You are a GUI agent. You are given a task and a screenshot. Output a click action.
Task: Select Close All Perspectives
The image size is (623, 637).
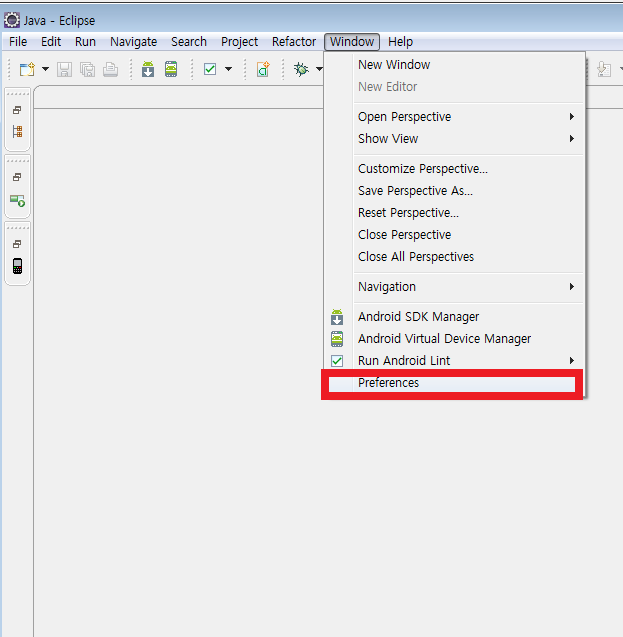(455, 256)
